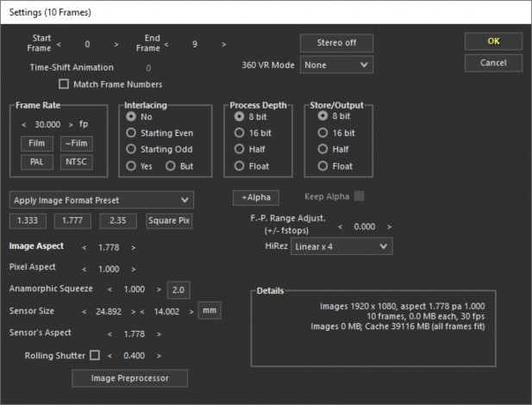Viewport: 532px width, 405px height.
Task: Toggle the Stereo off button
Action: pyautogui.click(x=336, y=43)
